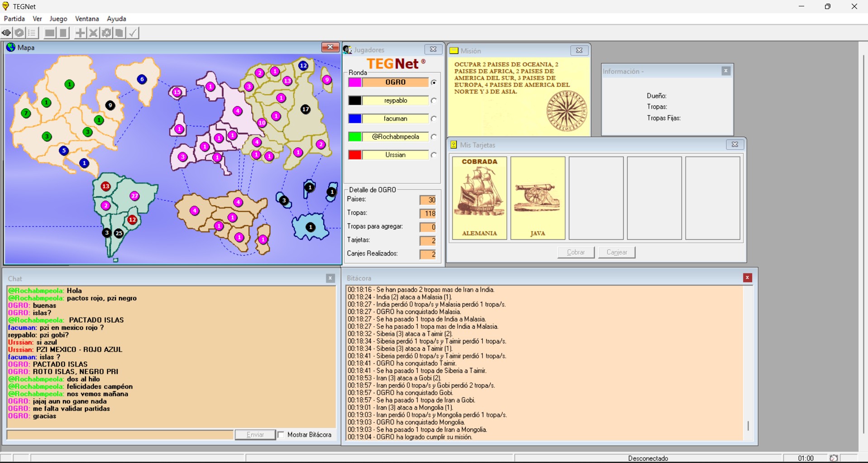
Task: Select the radio button beside Urssian
Action: coord(434,155)
